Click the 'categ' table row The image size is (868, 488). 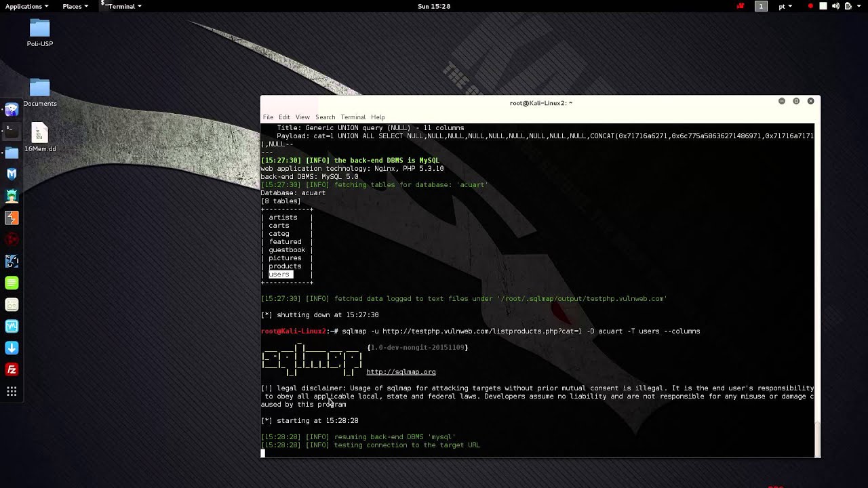279,234
